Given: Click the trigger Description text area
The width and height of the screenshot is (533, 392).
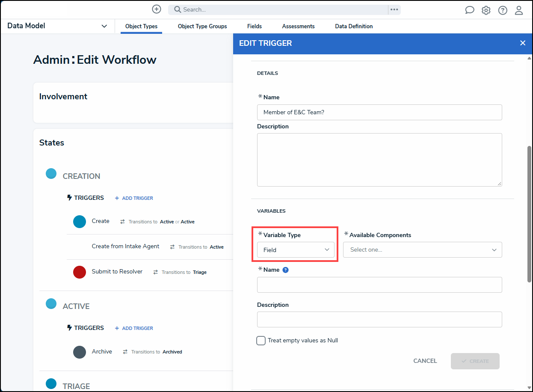Looking at the screenshot, I should (x=379, y=160).
